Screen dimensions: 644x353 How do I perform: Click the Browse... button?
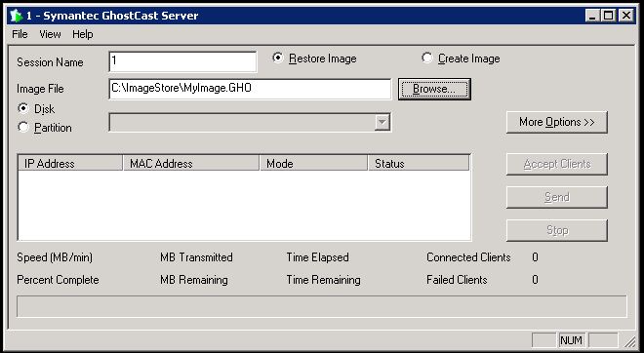coord(434,89)
